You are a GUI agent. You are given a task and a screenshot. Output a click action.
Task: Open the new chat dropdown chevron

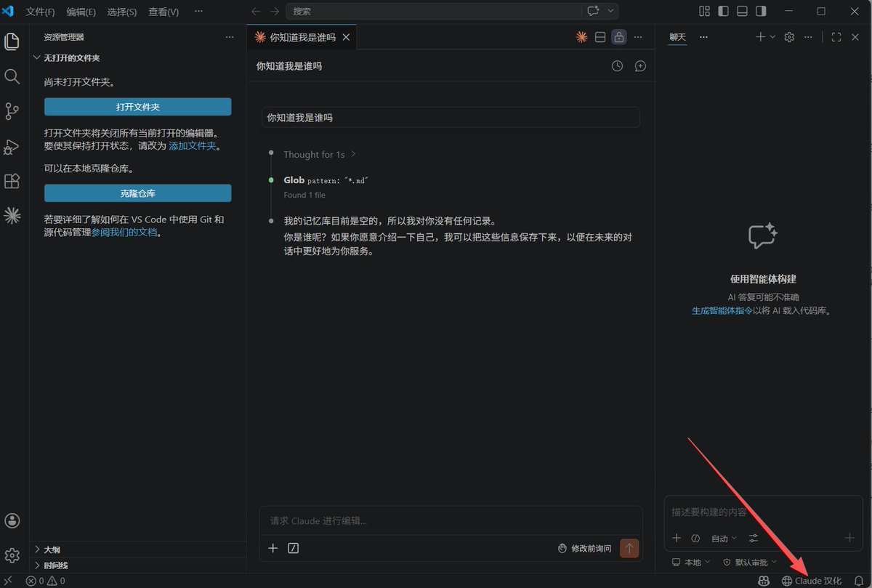click(x=772, y=37)
